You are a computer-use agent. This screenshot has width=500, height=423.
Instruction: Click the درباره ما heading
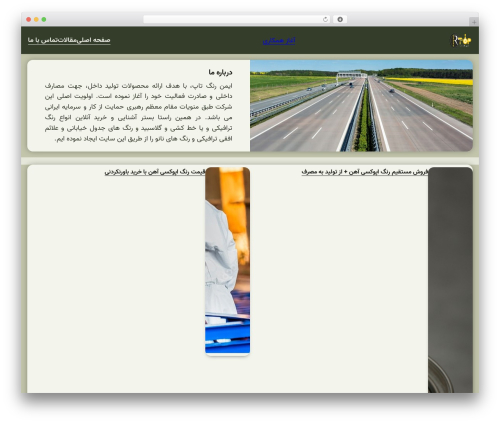coord(220,72)
